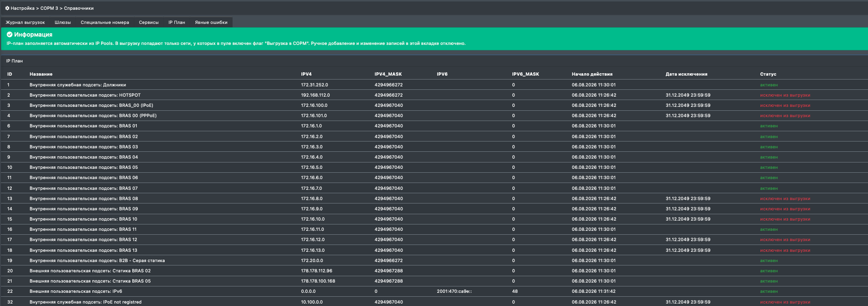The image size is (868, 306).
Task: Click the Информация checkmark icon
Action: click(9, 35)
